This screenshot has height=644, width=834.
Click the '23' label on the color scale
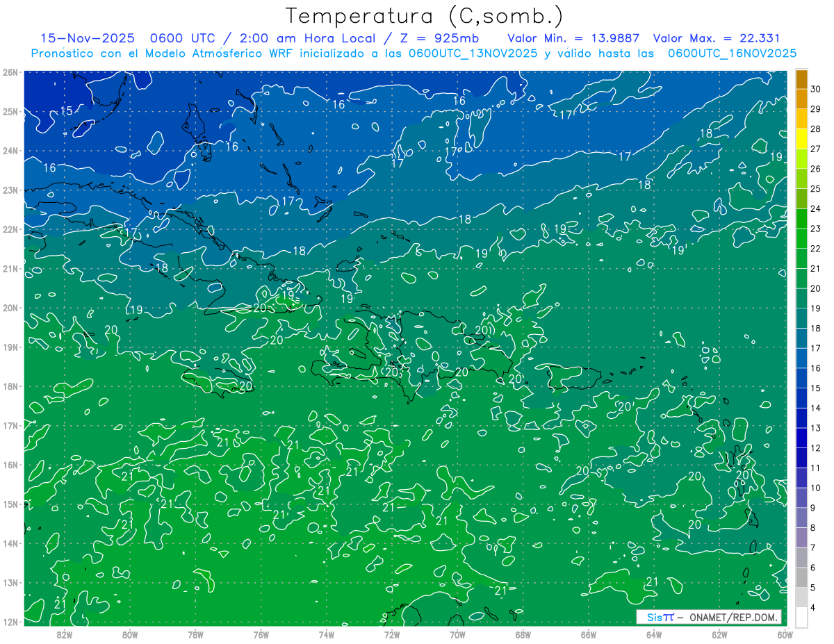tap(816, 229)
